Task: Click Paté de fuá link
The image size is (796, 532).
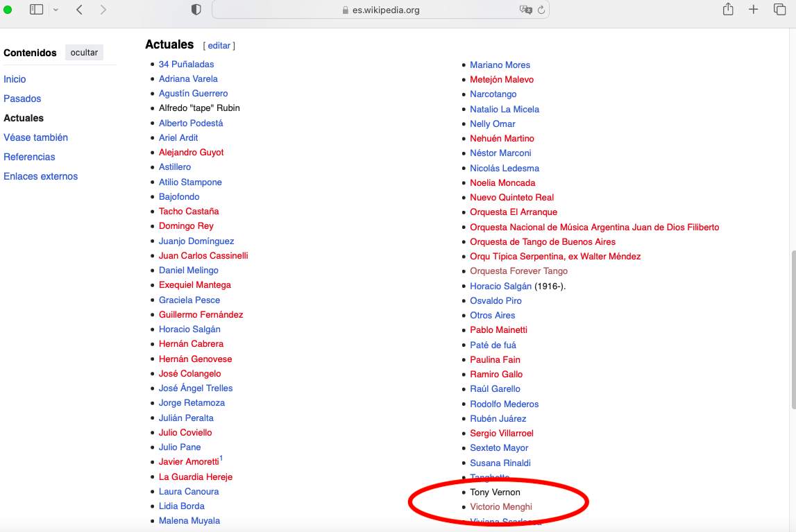Action: (493, 345)
